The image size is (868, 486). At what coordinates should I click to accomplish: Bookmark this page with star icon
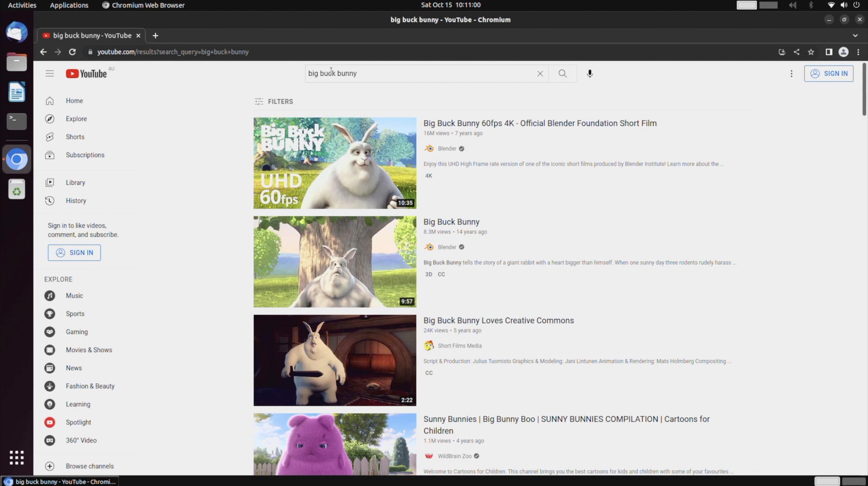coord(811,52)
